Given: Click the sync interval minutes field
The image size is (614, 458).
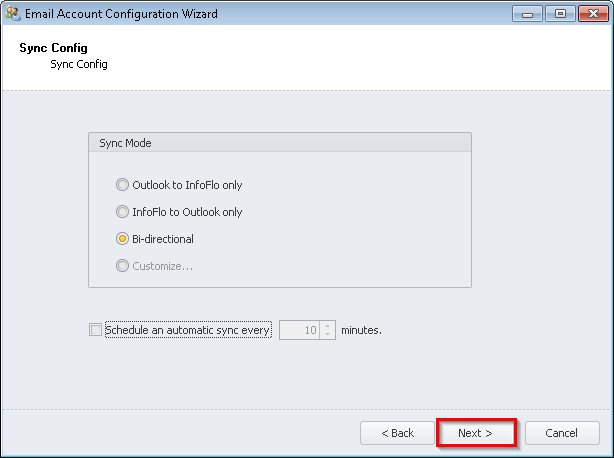Looking at the screenshot, I should [299, 329].
